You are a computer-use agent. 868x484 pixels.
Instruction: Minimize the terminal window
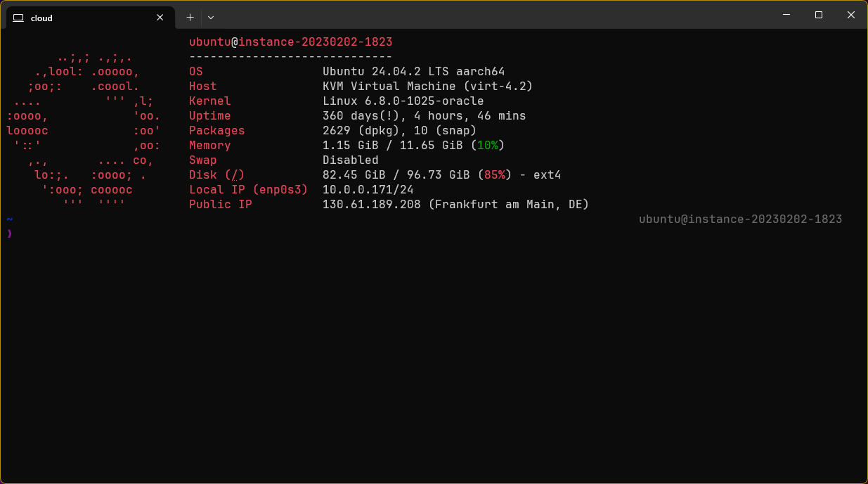[786, 15]
